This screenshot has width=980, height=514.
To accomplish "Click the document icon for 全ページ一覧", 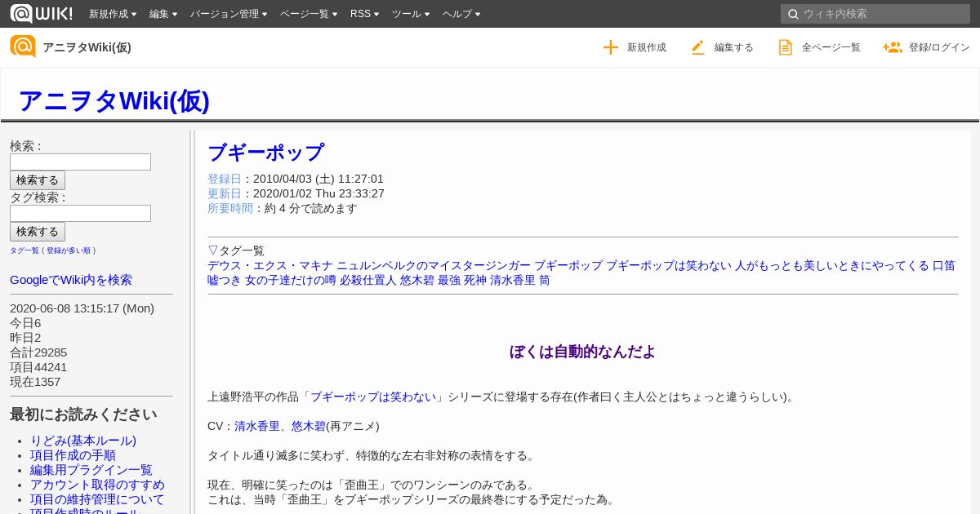I will [786, 47].
